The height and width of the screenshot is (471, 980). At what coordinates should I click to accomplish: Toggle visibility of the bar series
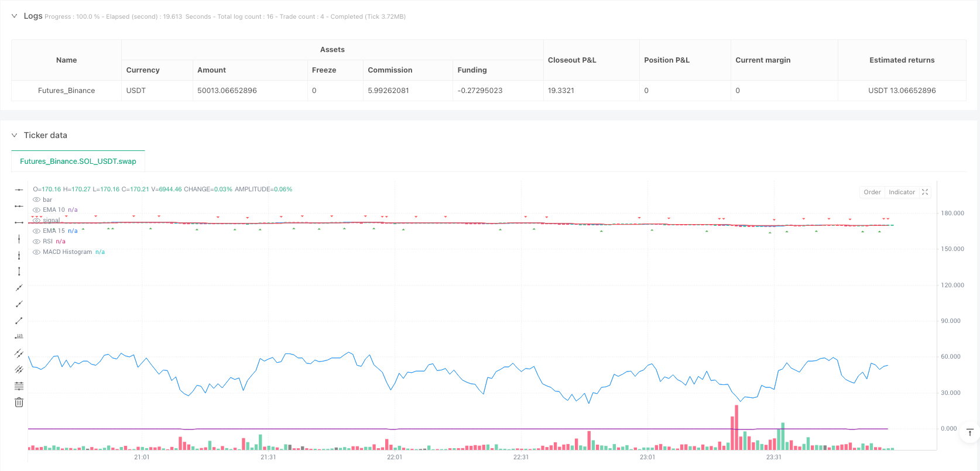[37, 200]
